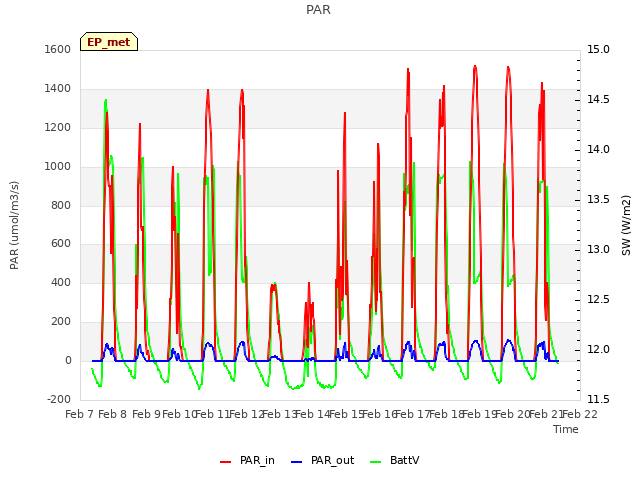640x480 pixels.
Task: Toggle the BattV legend entry
Action: click(x=394, y=460)
